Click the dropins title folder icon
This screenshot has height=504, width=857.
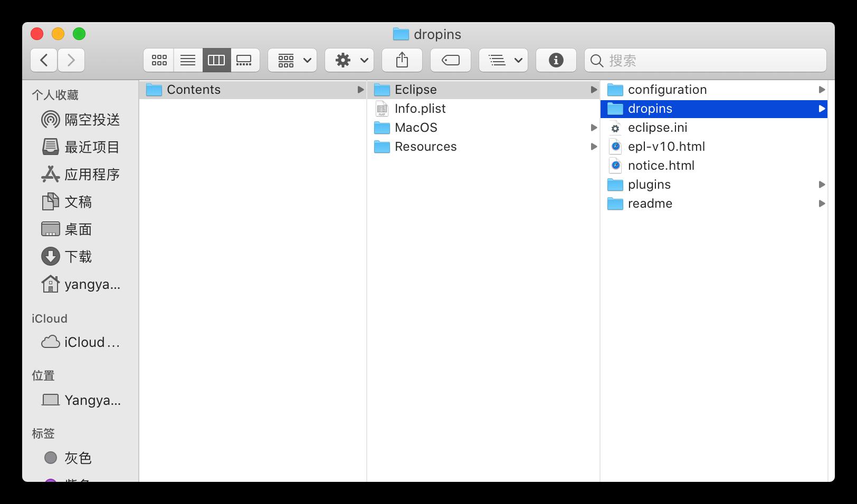[401, 34]
